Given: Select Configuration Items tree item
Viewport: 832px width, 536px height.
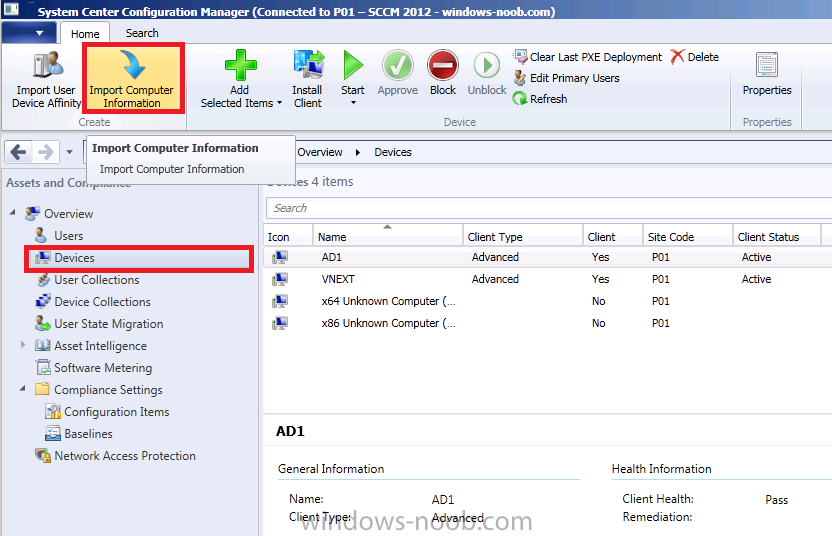Looking at the screenshot, I should click(117, 412).
